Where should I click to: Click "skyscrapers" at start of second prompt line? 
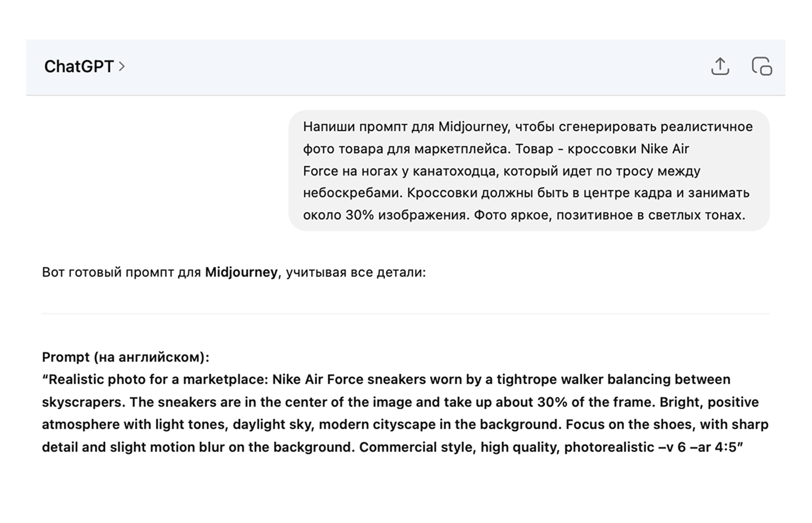[x=82, y=402]
